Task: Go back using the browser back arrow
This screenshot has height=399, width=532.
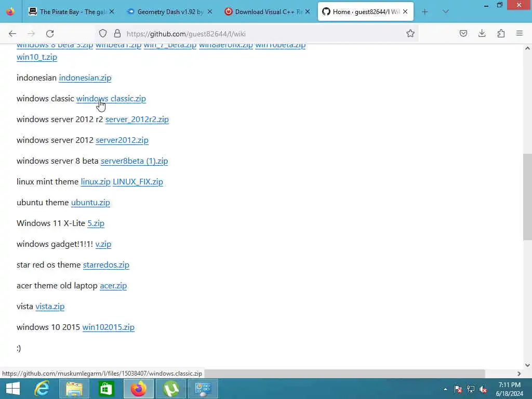Action: point(12,34)
